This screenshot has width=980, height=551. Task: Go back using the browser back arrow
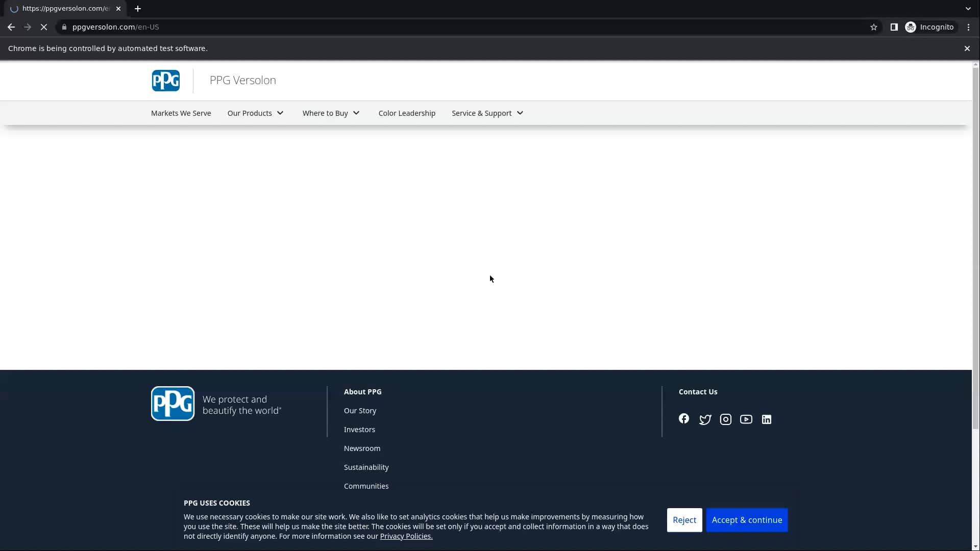tap(11, 27)
